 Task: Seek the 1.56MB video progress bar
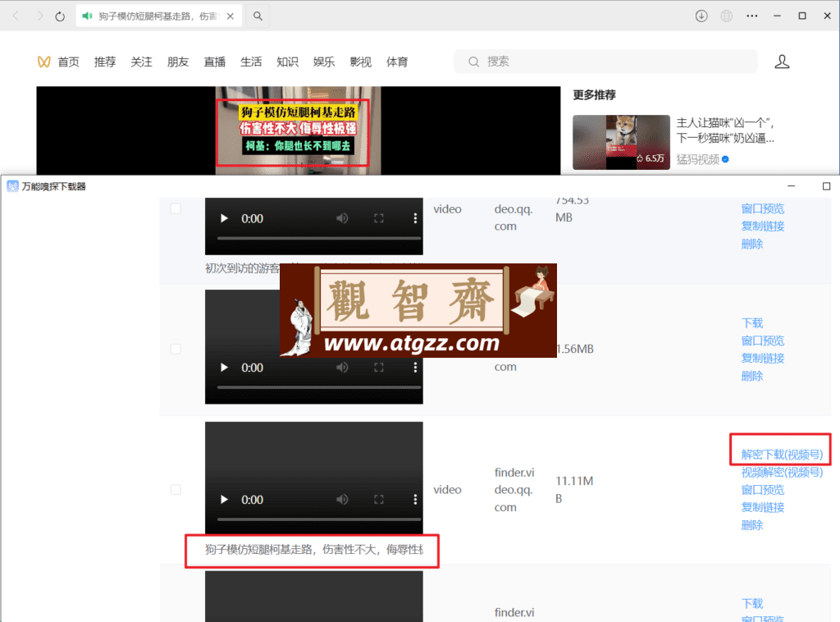[319, 386]
